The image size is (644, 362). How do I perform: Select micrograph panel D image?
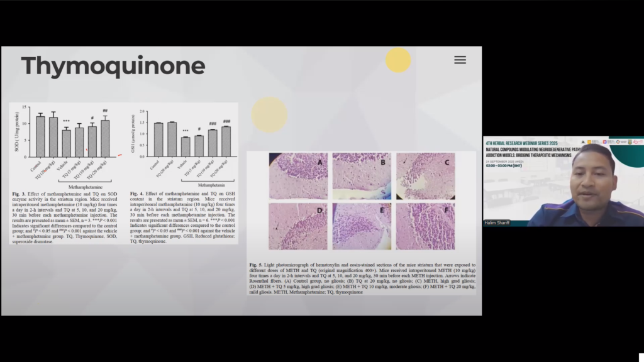[x=298, y=226]
